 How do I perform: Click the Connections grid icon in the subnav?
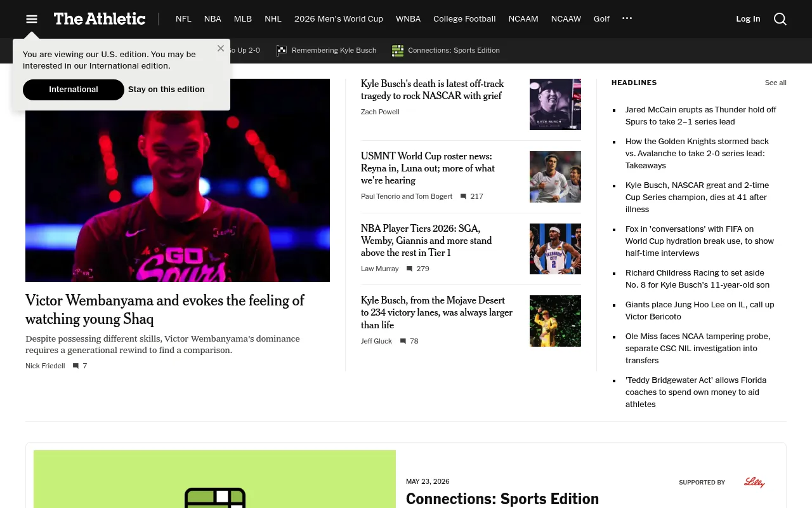(x=398, y=51)
